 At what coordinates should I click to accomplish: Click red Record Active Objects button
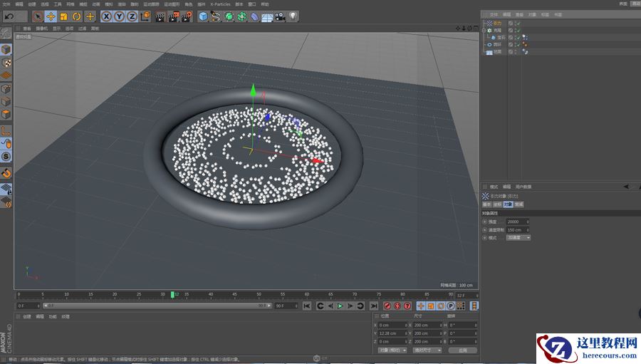pos(387,306)
